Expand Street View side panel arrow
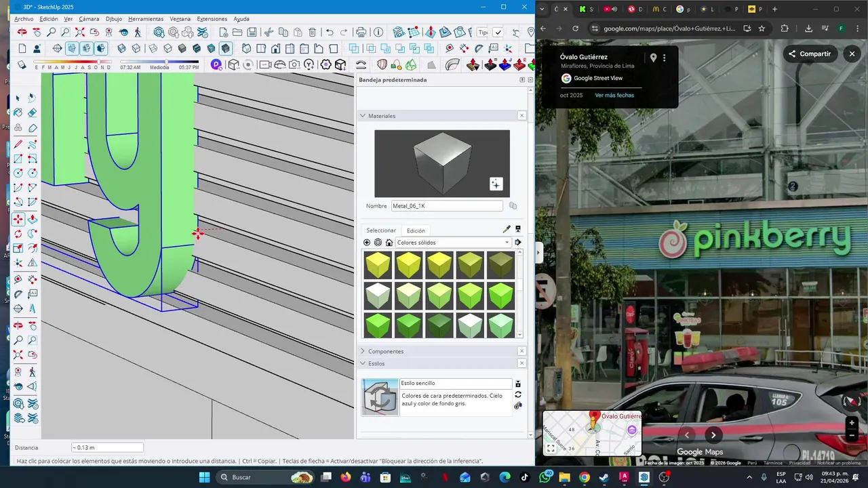This screenshot has height=488, width=868. click(x=539, y=252)
